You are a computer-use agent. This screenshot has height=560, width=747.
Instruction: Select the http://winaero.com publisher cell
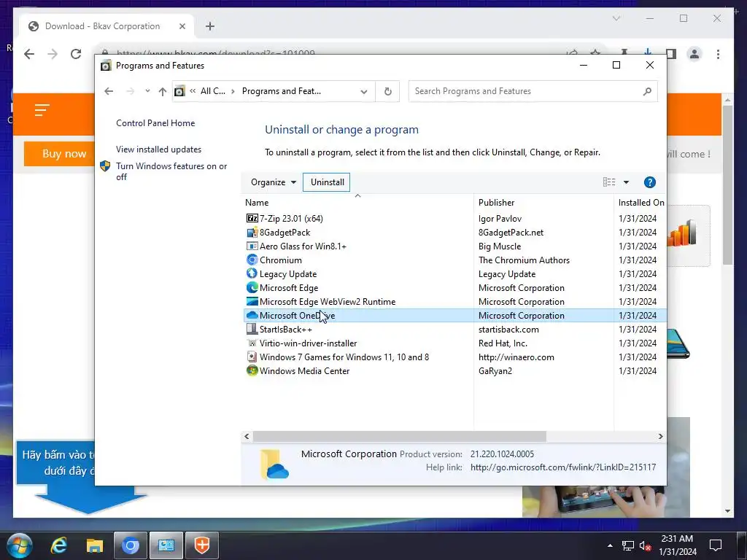click(x=516, y=357)
